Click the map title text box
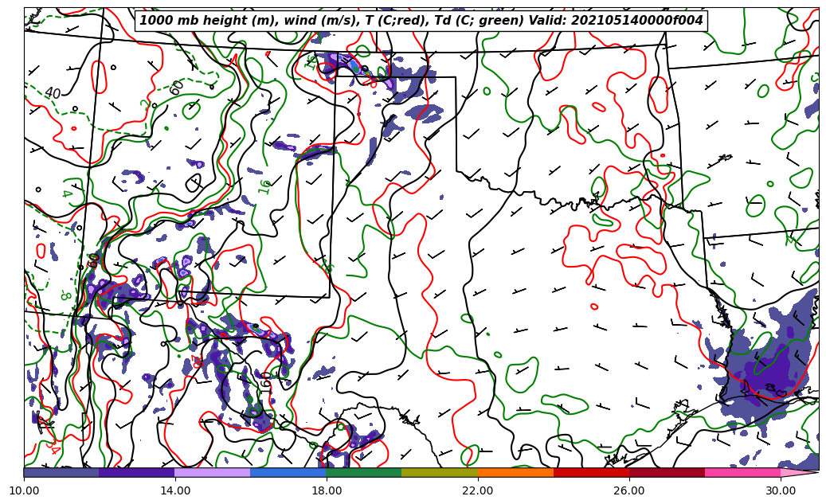The image size is (826, 504). (421, 21)
